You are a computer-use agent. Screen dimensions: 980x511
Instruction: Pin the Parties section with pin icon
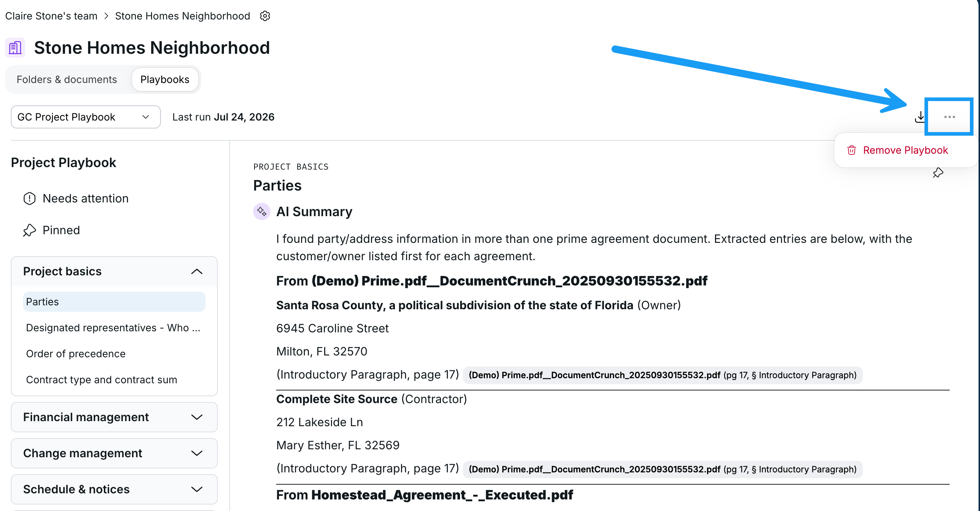[938, 173]
